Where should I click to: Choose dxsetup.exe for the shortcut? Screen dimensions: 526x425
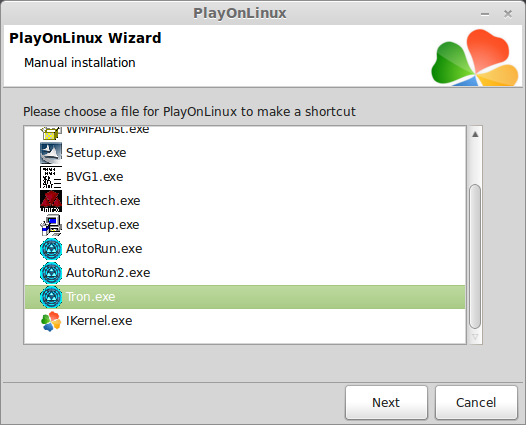pos(245,225)
